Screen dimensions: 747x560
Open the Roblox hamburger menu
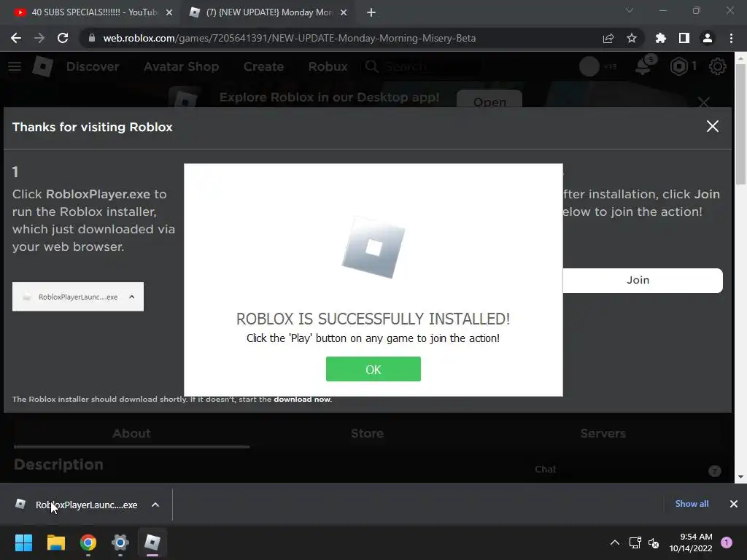pyautogui.click(x=15, y=66)
